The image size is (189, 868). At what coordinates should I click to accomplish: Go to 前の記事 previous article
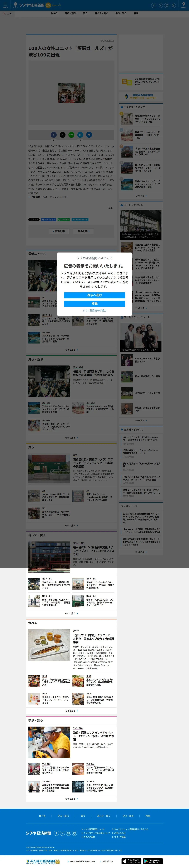[x=59, y=231]
